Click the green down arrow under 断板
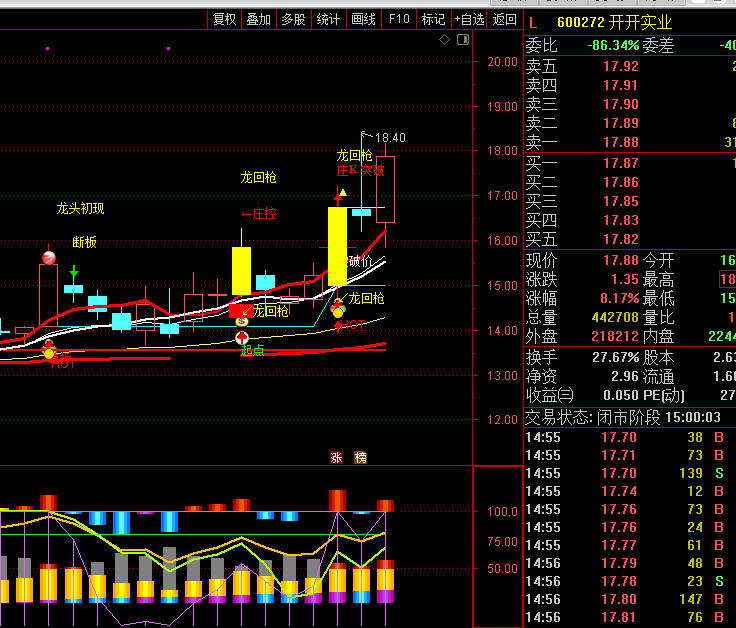This screenshot has width=736, height=628. point(74,271)
